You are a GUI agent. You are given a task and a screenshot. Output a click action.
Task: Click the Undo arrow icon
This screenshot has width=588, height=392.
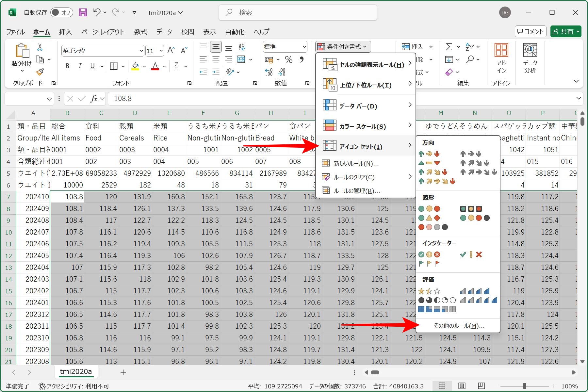(97, 12)
